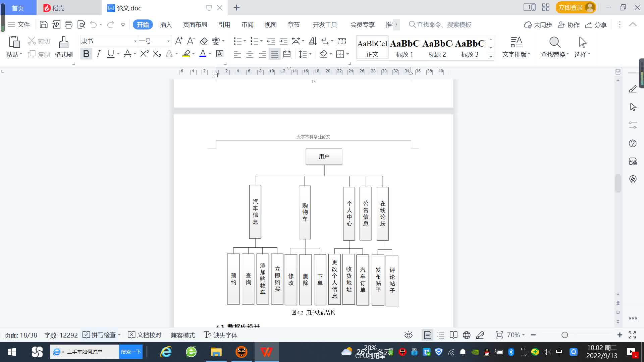Click the font color A swatch

click(203, 54)
